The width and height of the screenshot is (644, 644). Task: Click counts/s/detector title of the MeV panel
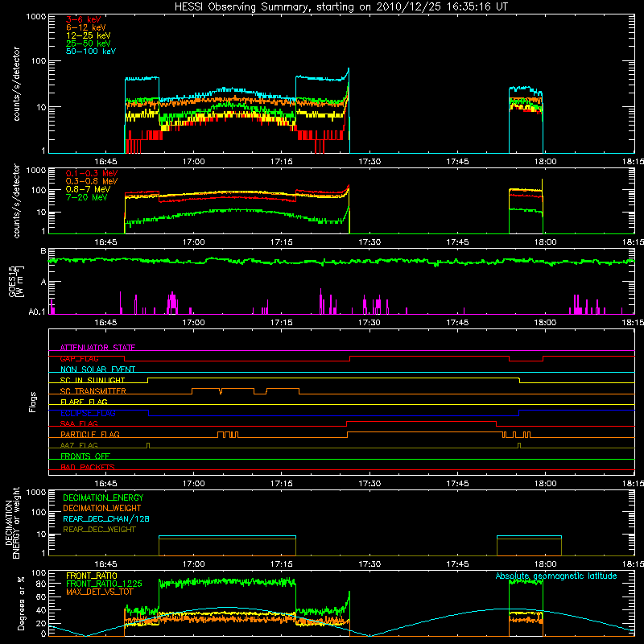pos(16,201)
